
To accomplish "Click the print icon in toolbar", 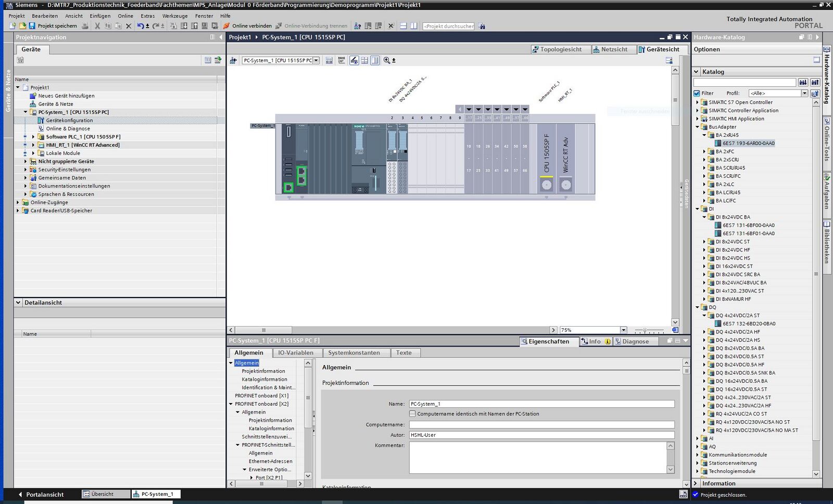I will (84, 26).
